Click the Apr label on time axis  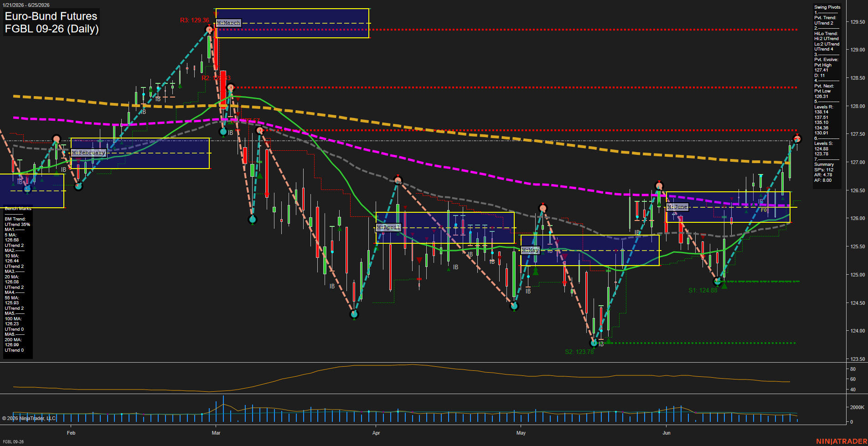coord(376,433)
